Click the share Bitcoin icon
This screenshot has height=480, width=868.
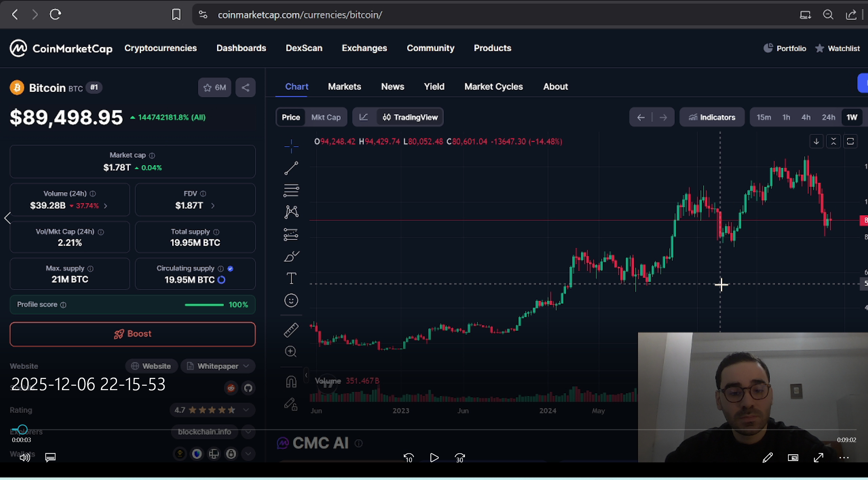pos(245,87)
